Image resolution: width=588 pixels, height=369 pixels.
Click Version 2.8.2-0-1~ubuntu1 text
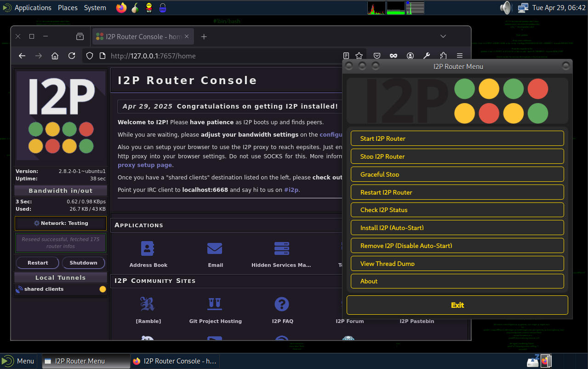[x=61, y=171]
